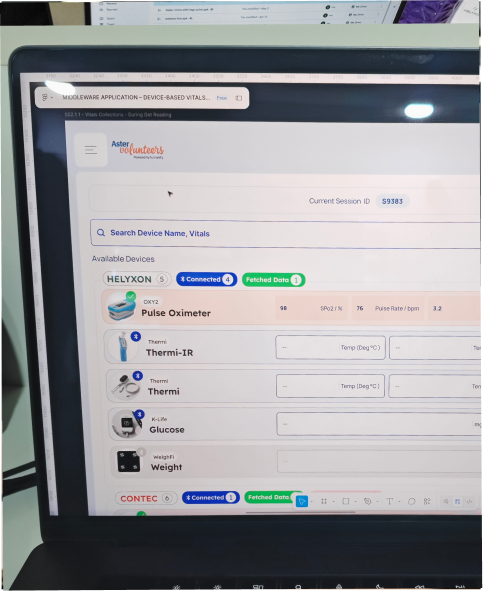Select the Comment tool bubble icon
Image resolution: width=483 pixels, height=591 pixels.
click(x=412, y=501)
